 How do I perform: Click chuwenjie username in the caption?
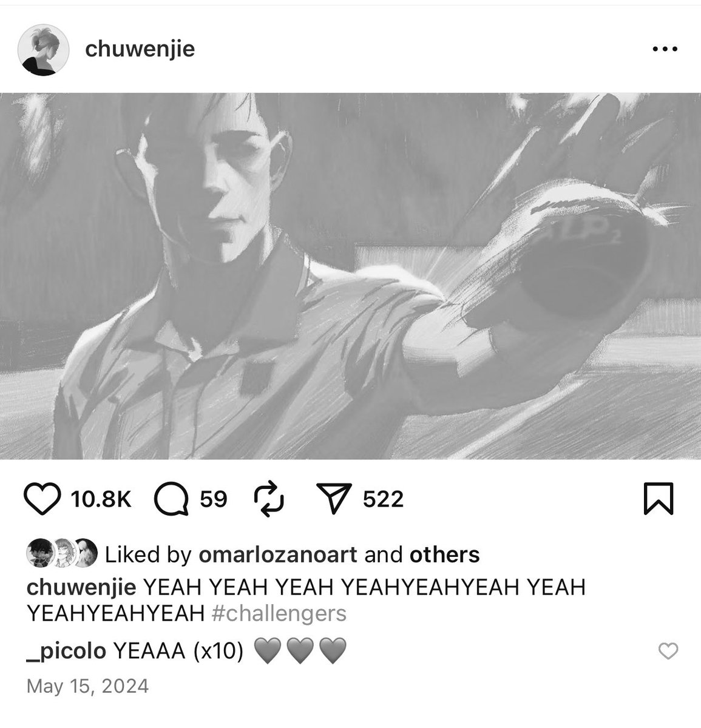(81, 588)
